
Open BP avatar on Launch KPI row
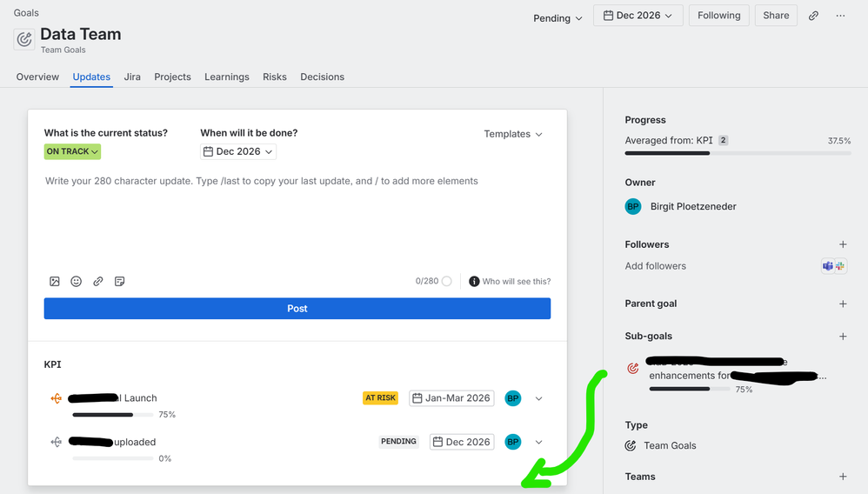513,398
